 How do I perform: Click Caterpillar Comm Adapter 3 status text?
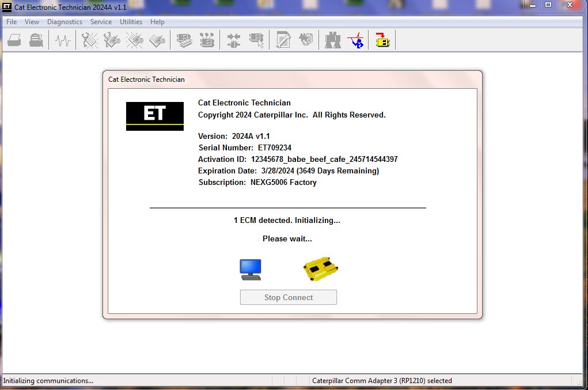(x=382, y=381)
